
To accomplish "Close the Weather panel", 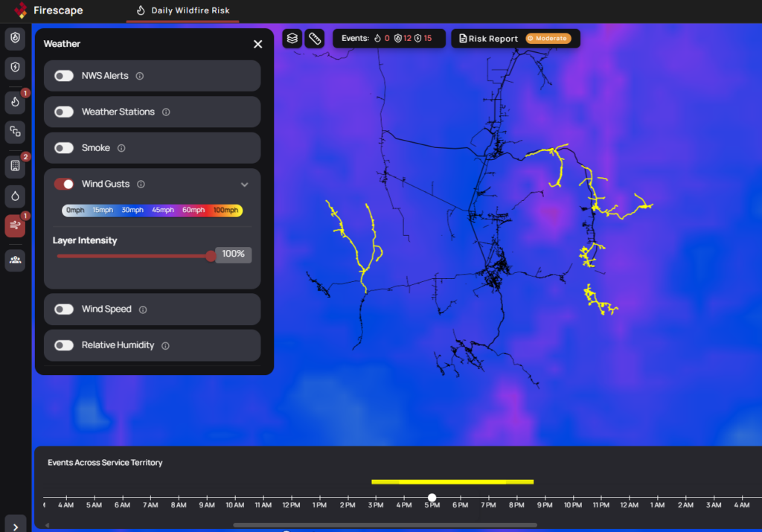I will tap(258, 44).
